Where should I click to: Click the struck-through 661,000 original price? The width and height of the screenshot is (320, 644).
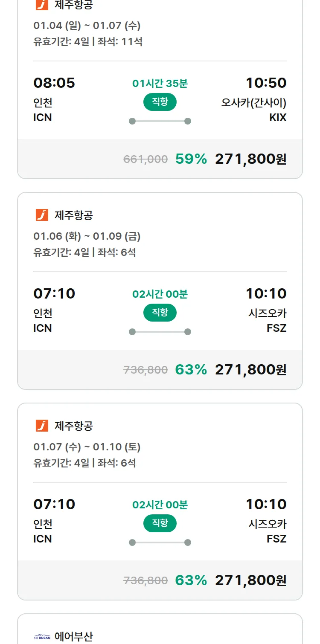click(145, 160)
